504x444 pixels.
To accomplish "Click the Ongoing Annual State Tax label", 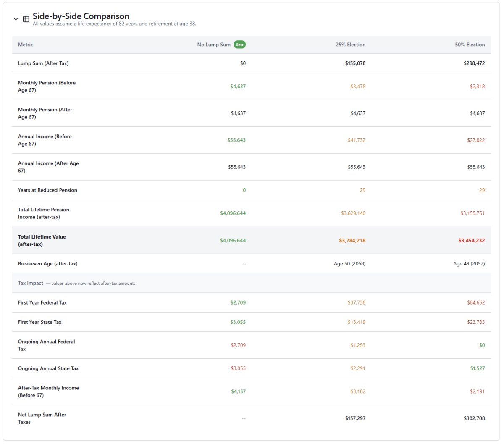I will [x=48, y=368].
